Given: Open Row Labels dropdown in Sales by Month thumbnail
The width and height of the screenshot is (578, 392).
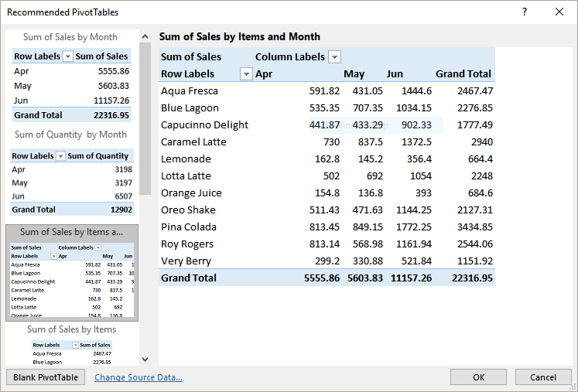Looking at the screenshot, I should point(67,56).
